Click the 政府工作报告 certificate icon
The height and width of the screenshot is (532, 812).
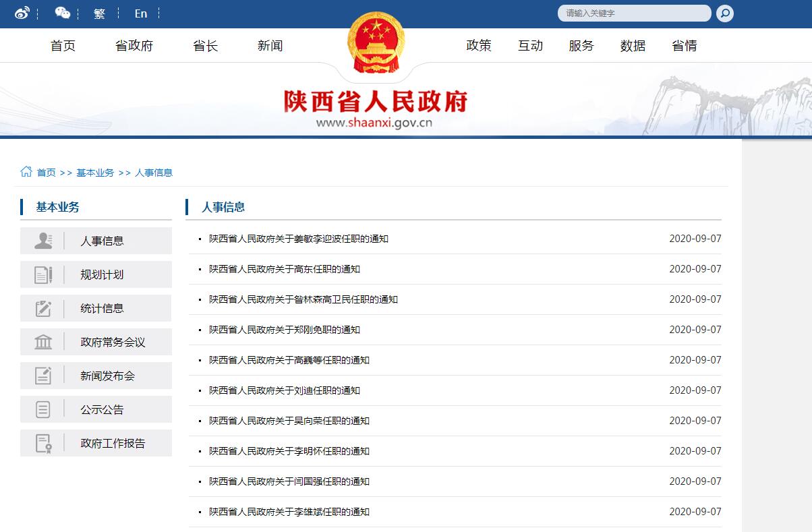pos(43,443)
